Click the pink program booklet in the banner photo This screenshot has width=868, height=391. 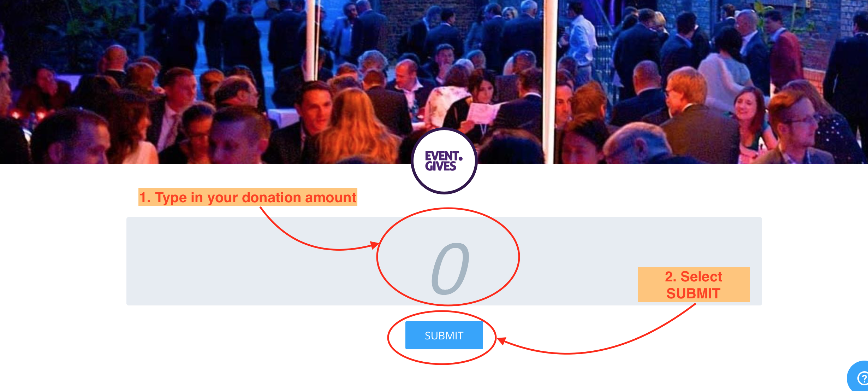click(483, 112)
